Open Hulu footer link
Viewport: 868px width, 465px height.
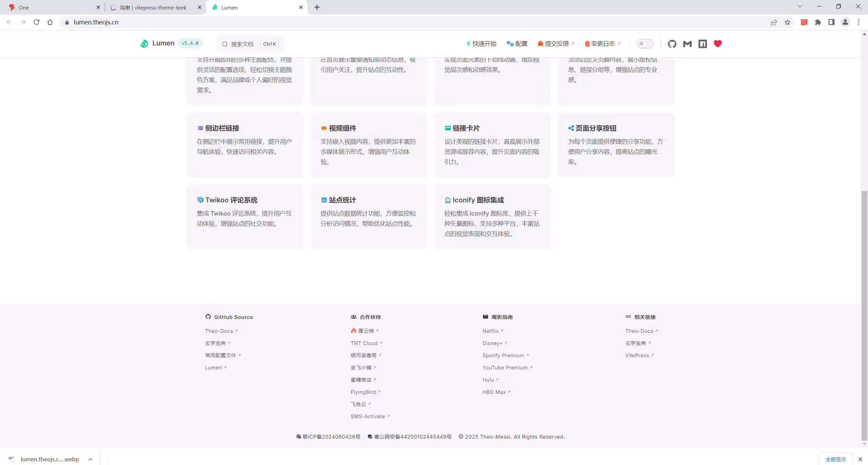[491, 380]
